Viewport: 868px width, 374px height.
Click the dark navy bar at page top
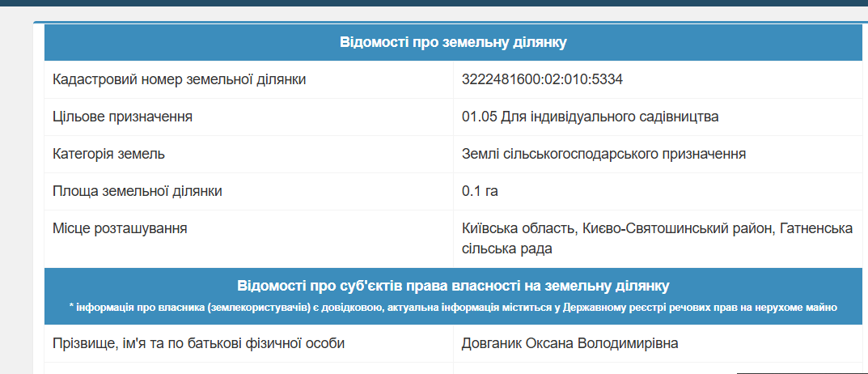[434, 3]
